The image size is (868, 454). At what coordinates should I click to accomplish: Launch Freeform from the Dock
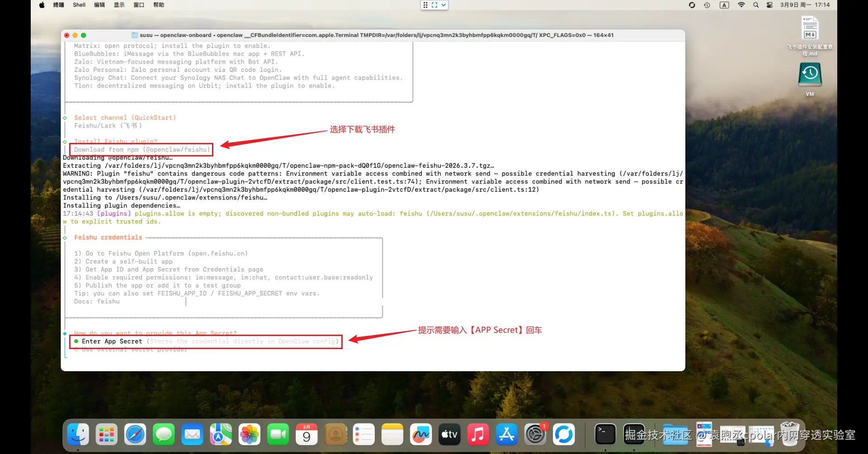[x=421, y=435]
